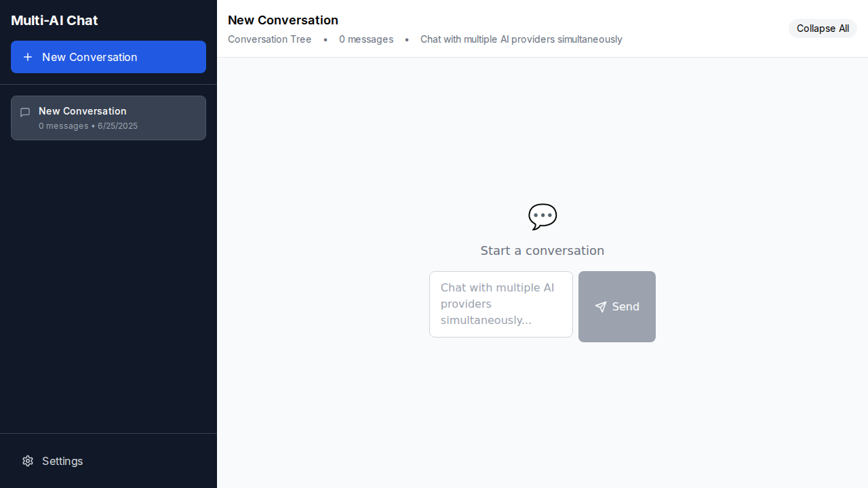Click the New Conversation header title
This screenshot has height=488, width=868.
point(283,20)
